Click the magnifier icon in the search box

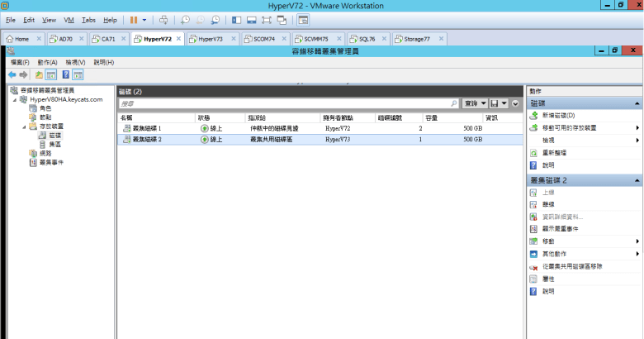point(454,104)
